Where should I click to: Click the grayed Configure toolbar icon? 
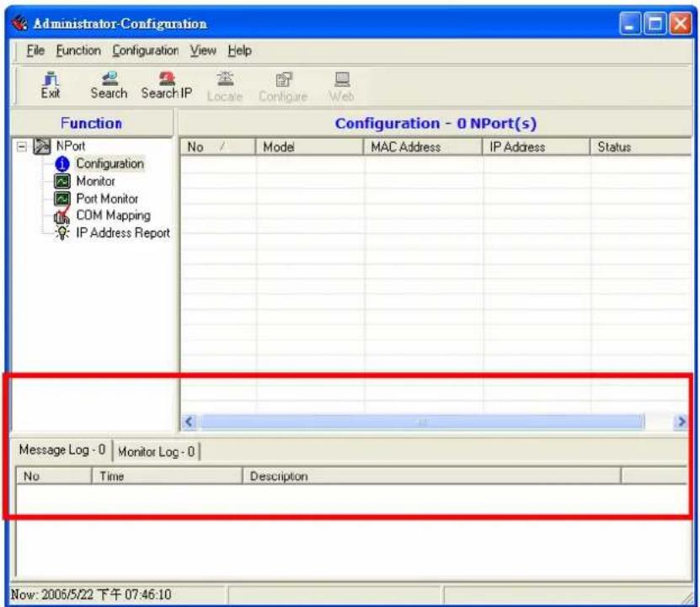pyautogui.click(x=283, y=87)
